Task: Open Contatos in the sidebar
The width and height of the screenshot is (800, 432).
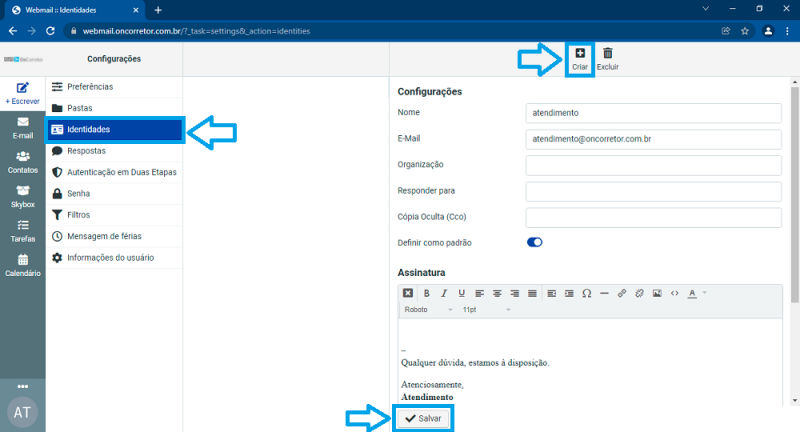Action: coord(22,160)
